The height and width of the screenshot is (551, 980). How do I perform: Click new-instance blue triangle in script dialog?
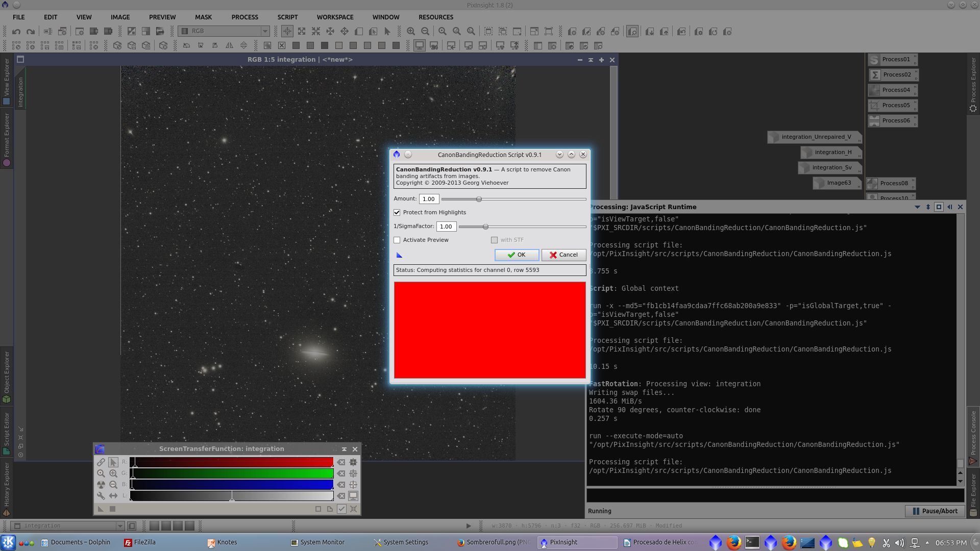point(399,255)
